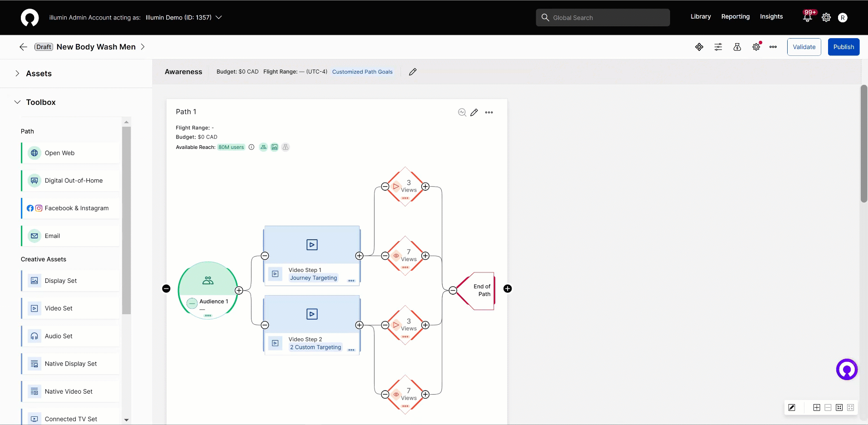Click the Available Reach info icon
Screen dimensions: 868x425
(x=252, y=147)
